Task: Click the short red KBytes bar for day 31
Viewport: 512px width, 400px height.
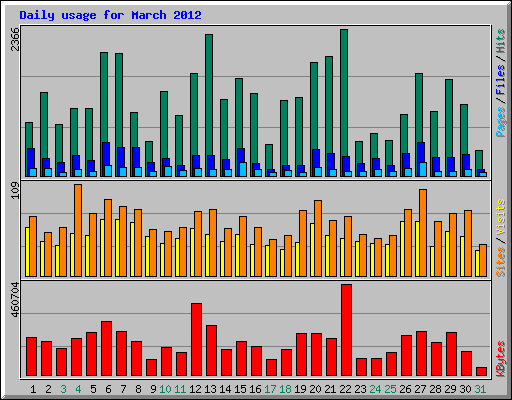Action: point(481,372)
